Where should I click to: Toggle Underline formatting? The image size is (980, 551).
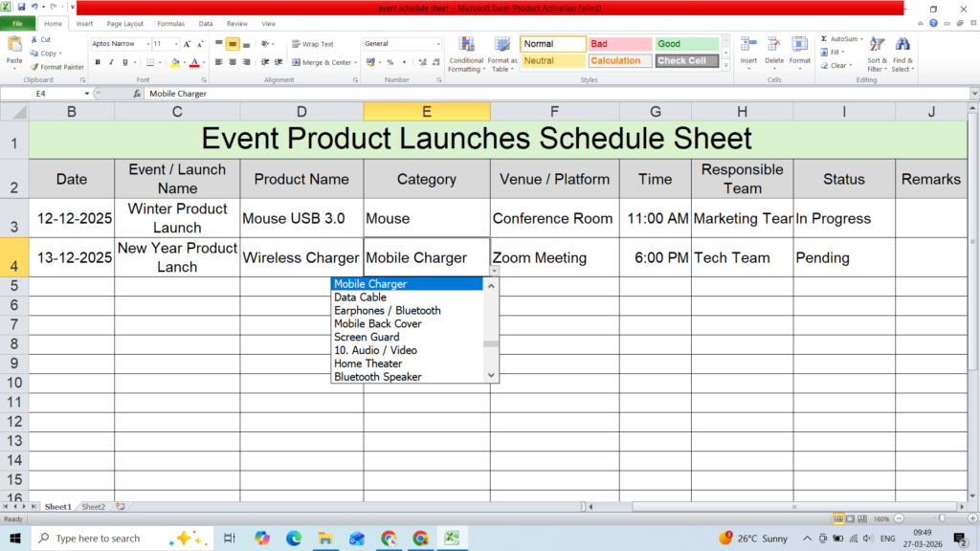pos(125,62)
